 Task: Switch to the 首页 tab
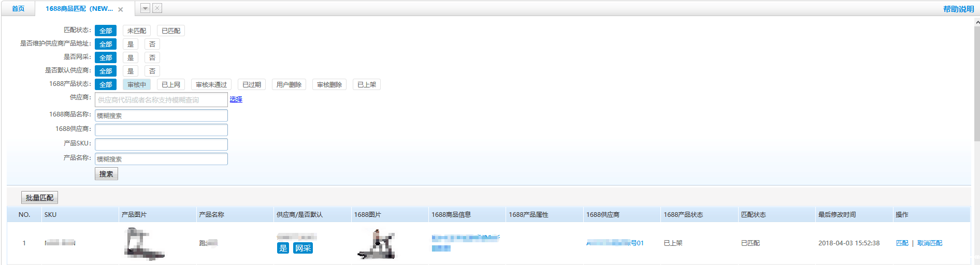[x=18, y=9]
